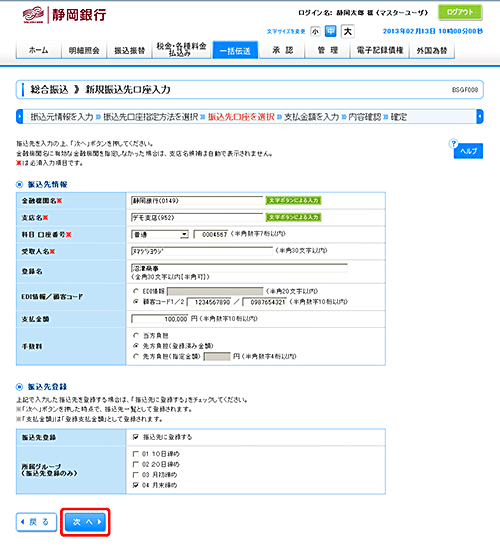Set font size to small (小)
The height and width of the screenshot is (557, 500).
coord(315,32)
